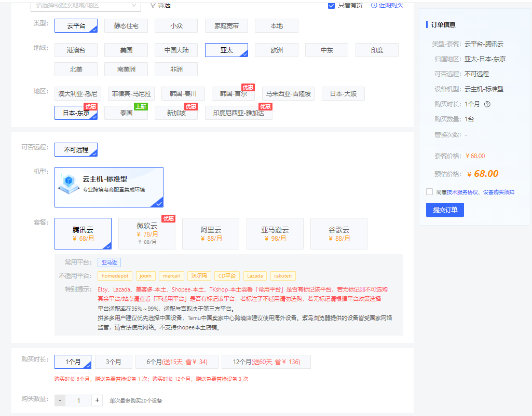Pick the 北美 region
Image resolution: width=532 pixels, height=416 pixels.
(x=76, y=70)
